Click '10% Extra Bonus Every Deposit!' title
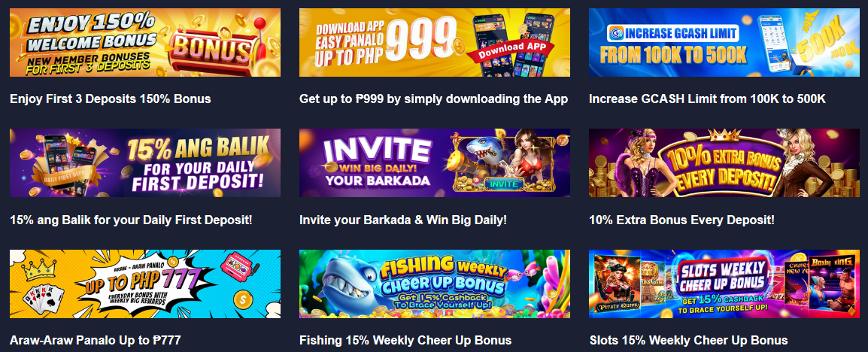The height and width of the screenshot is (352, 868). point(681,220)
